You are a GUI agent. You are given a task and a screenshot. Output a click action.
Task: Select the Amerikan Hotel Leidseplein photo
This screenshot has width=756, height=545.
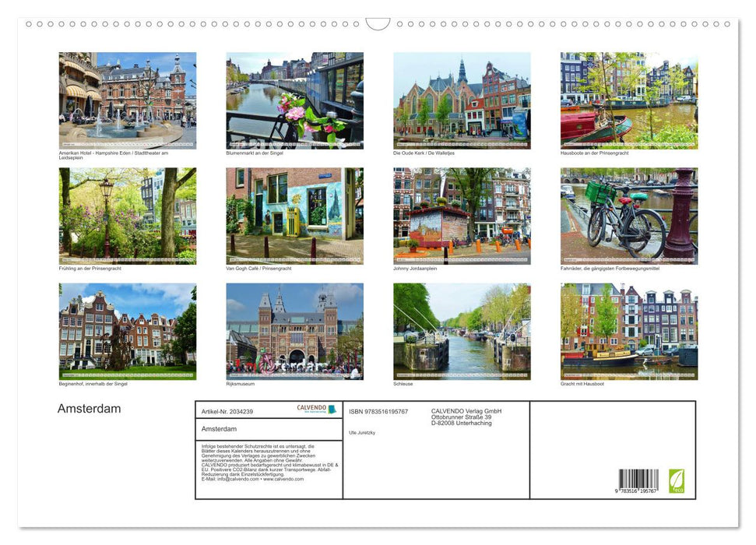click(x=128, y=100)
